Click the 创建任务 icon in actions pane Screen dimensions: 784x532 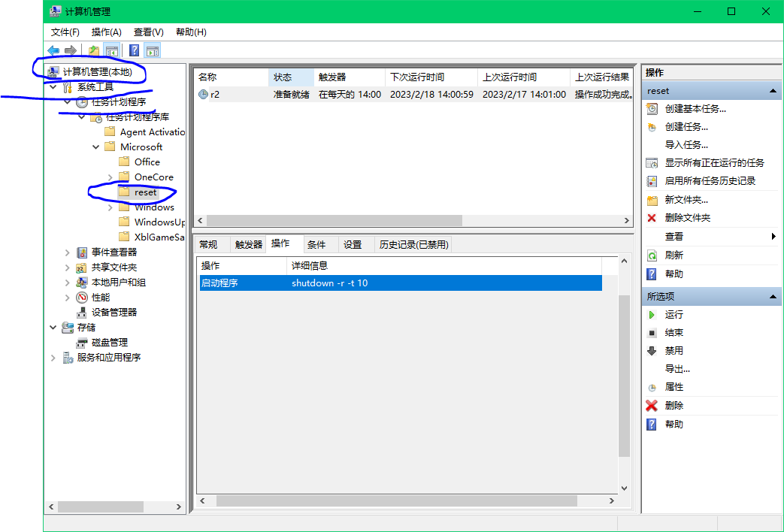click(652, 127)
